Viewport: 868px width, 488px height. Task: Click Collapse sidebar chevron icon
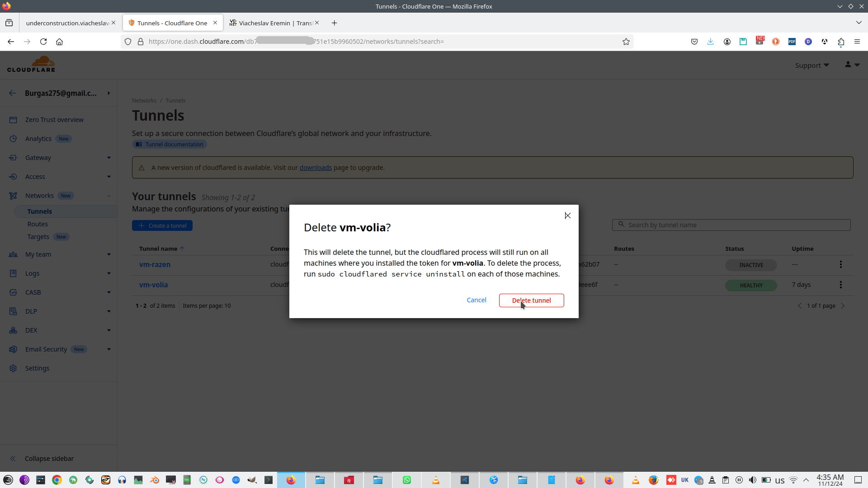pos(13,459)
